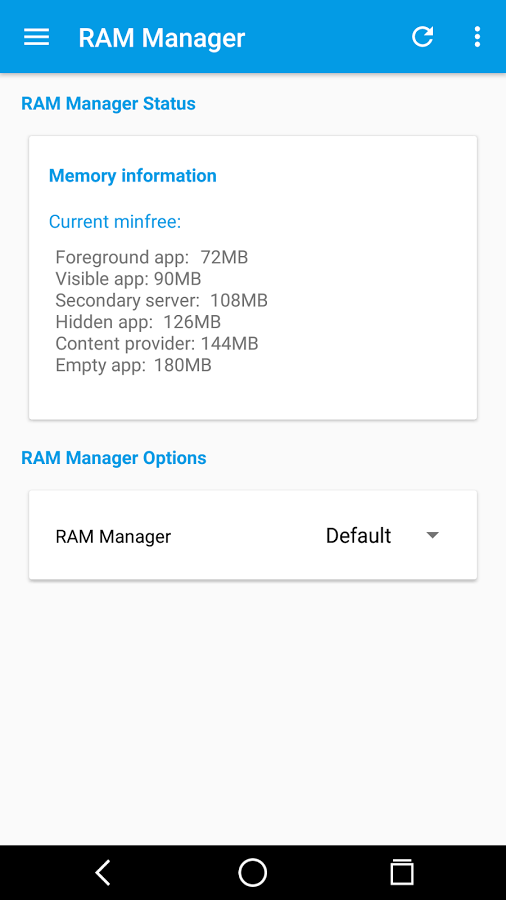This screenshot has width=506, height=900.
Task: Select the Default dropdown value
Action: pyautogui.click(x=358, y=536)
